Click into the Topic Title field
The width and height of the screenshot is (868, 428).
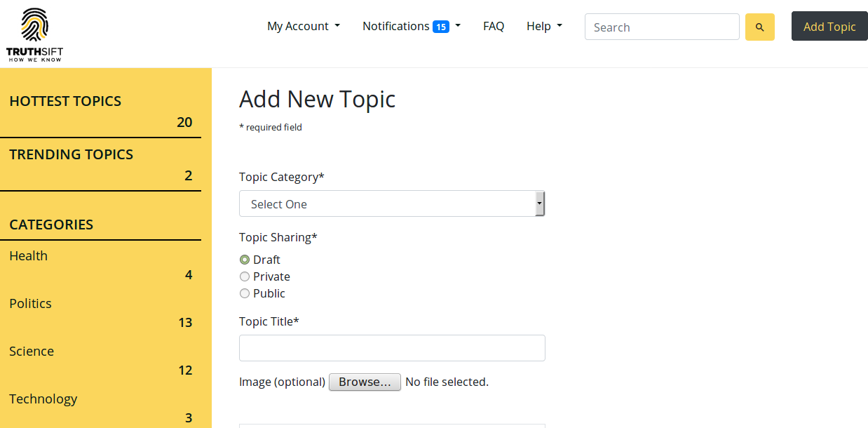tap(391, 348)
